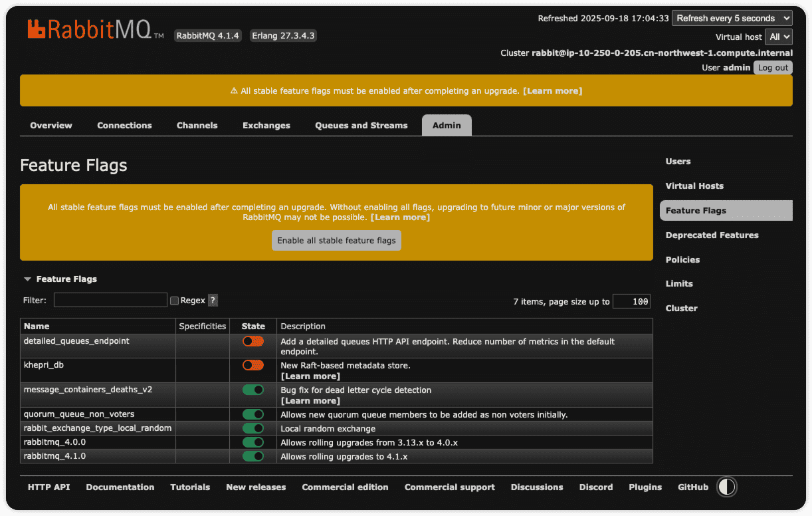
Task: Click the page size input box
Action: [631, 302]
